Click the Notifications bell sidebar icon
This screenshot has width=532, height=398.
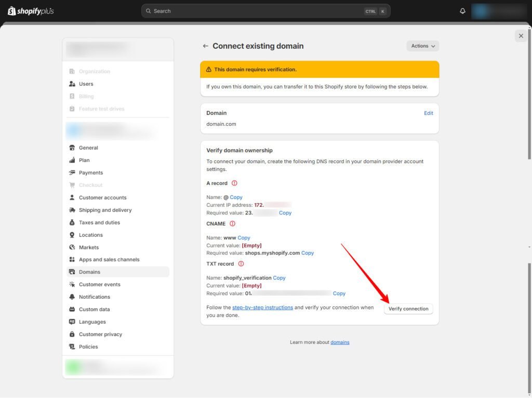pos(72,297)
